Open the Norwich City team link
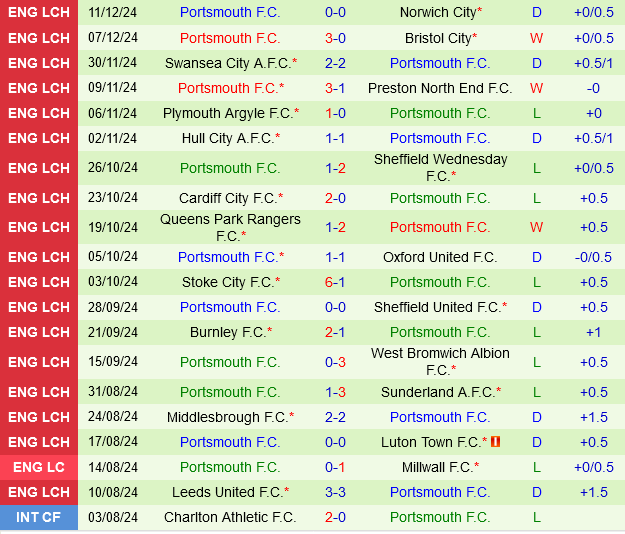The width and height of the screenshot is (625, 534). 437,13
